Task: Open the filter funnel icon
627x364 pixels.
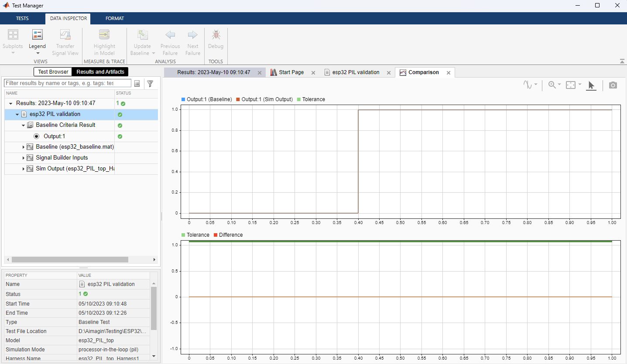Action: coord(150,83)
